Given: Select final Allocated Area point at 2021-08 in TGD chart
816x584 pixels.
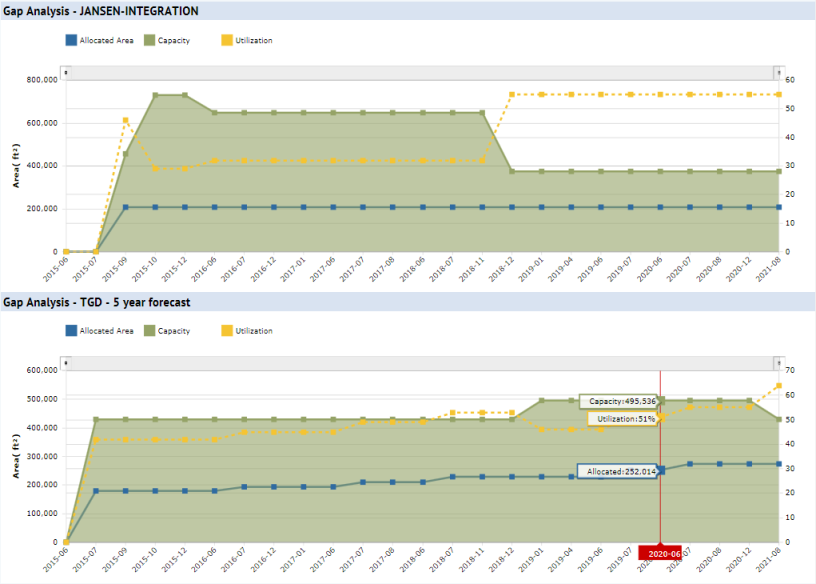Looking at the screenshot, I should point(779,464).
